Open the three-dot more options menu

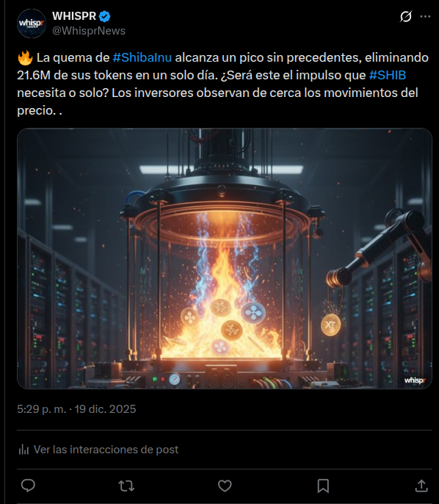pyautogui.click(x=425, y=16)
